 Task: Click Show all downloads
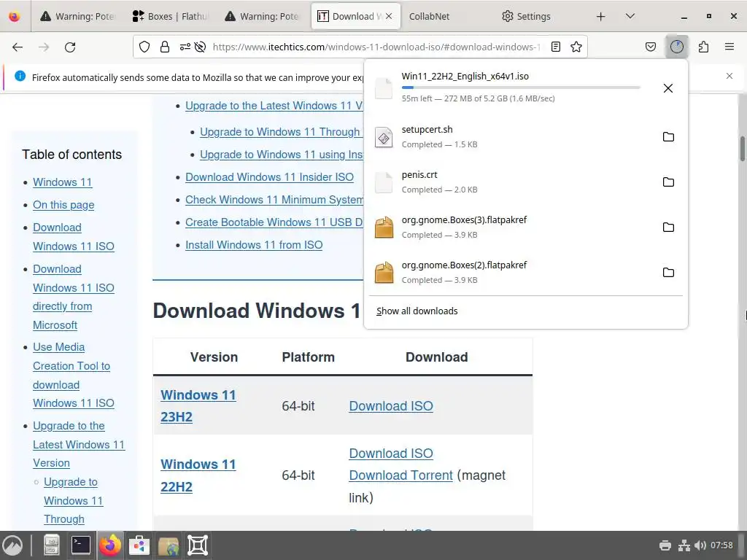[417, 311]
